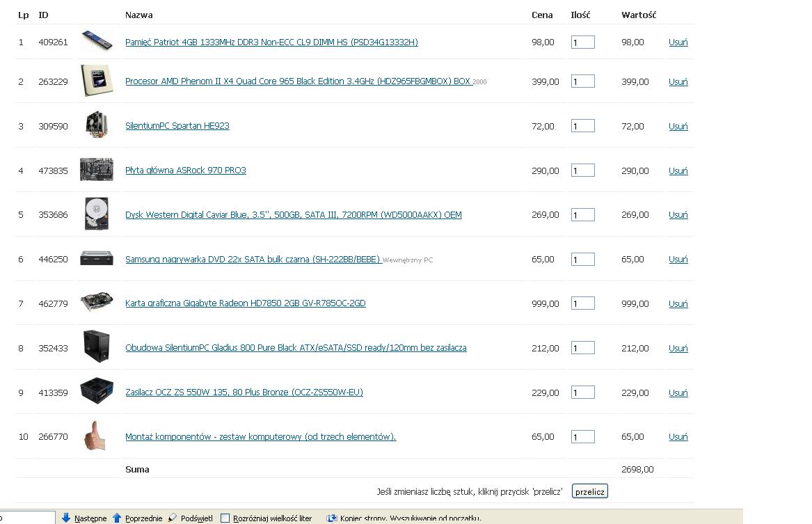Click the Suma label

tap(137, 470)
